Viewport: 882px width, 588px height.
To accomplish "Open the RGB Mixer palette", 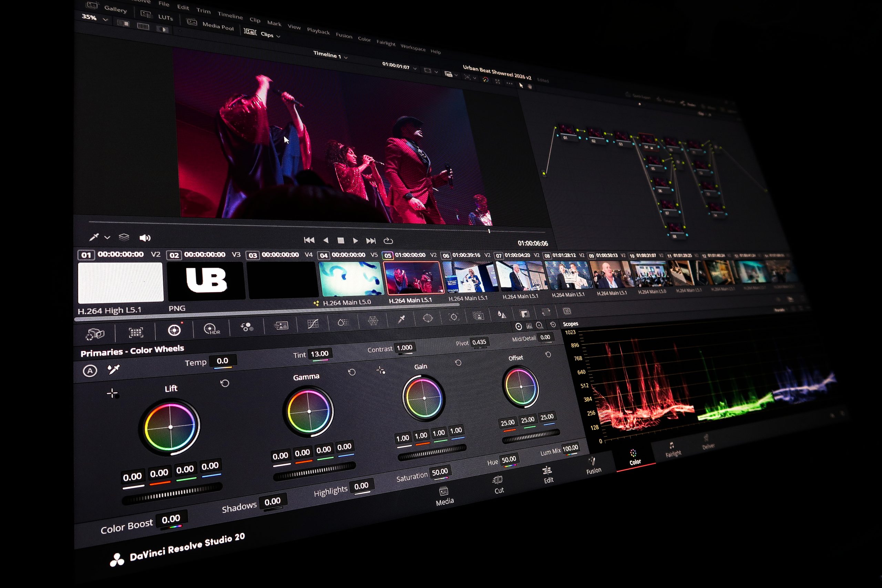I will click(247, 327).
